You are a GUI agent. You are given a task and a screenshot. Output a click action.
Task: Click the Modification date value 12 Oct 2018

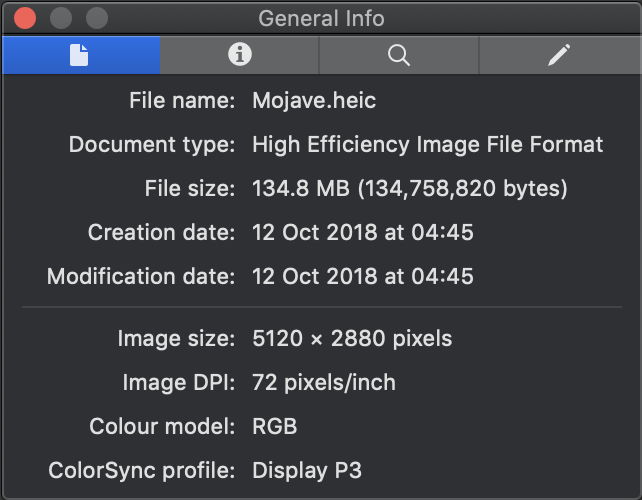[363, 276]
